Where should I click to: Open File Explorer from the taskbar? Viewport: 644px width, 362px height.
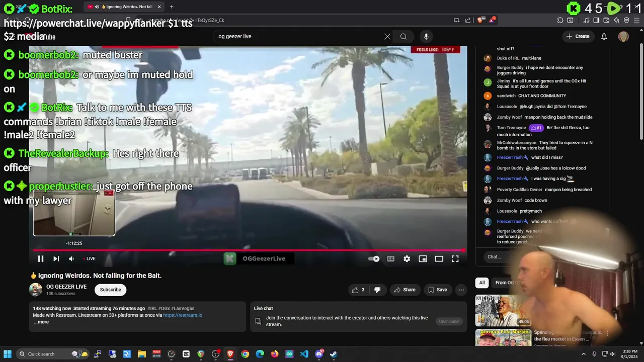point(141,354)
